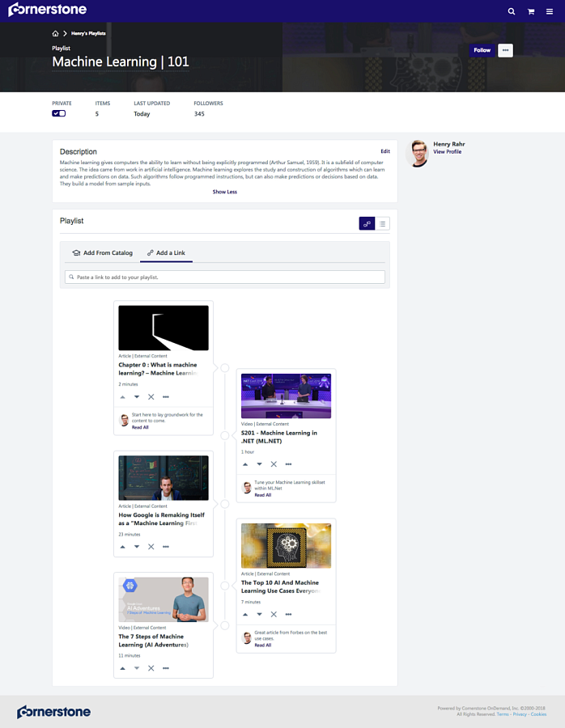This screenshot has height=728, width=565.
Task: Move S201 ML.NET video down
Action: coord(259,464)
